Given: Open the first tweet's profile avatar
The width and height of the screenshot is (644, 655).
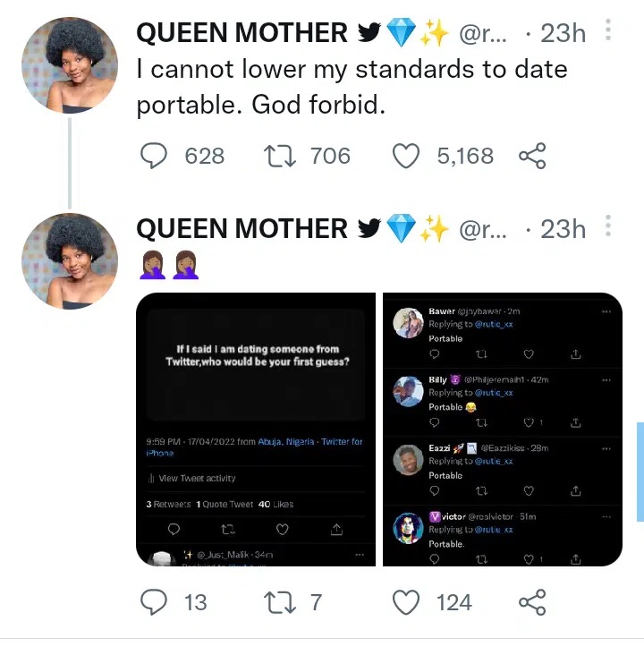Looking at the screenshot, I should pyautogui.click(x=70, y=65).
